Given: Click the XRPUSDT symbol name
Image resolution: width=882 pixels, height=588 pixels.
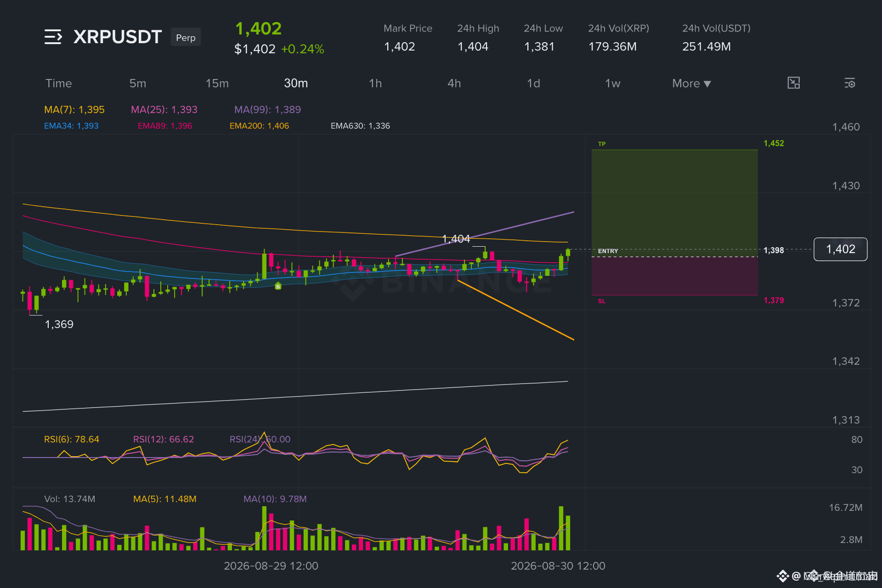Looking at the screenshot, I should click(118, 37).
